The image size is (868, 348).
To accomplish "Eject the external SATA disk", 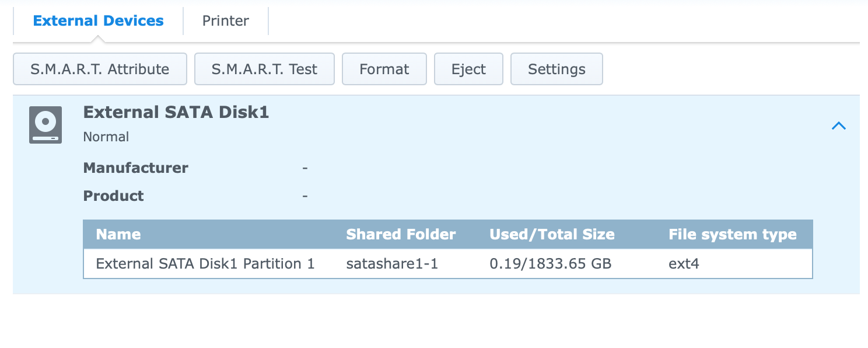I will (x=468, y=69).
